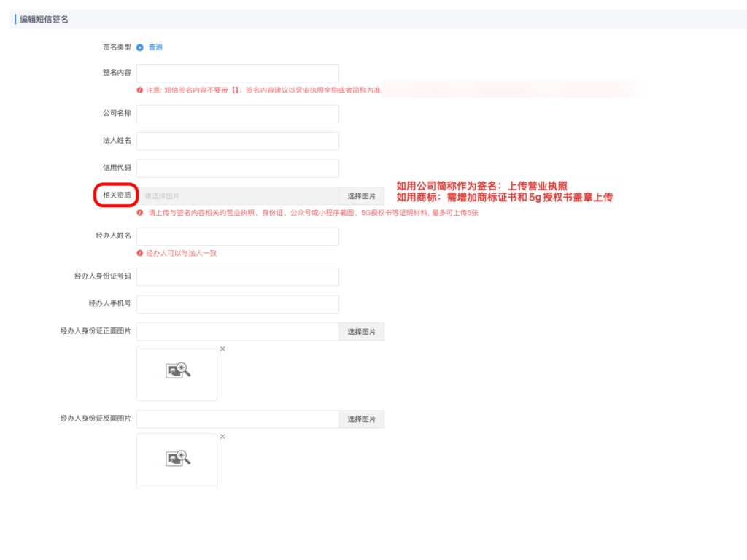Click the 经办人手机号 input field
The width and height of the screenshot is (747, 560).
tap(237, 304)
